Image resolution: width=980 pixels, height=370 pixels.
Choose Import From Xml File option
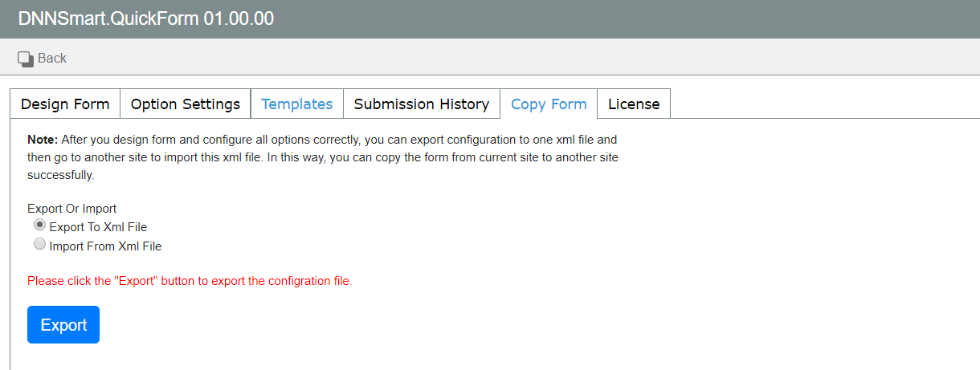39,246
